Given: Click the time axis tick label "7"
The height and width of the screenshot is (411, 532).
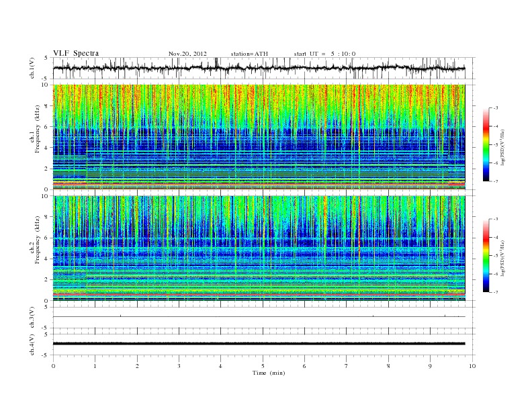Looking at the screenshot, I should click(x=347, y=366).
